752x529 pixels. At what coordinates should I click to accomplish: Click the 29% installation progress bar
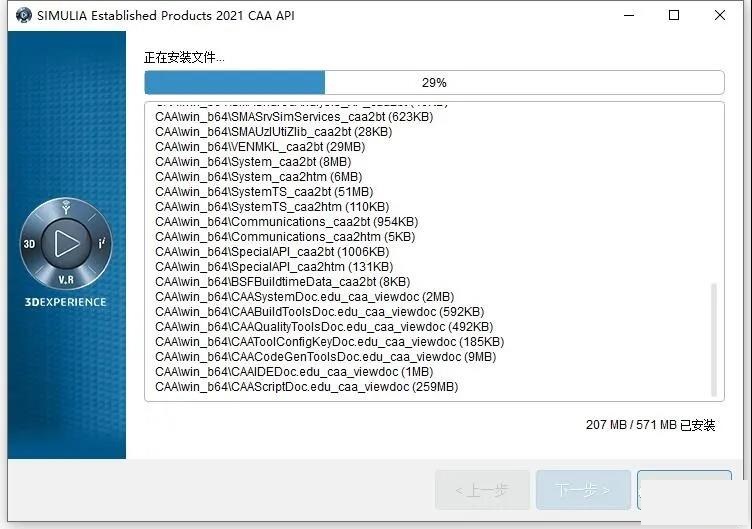(x=434, y=82)
